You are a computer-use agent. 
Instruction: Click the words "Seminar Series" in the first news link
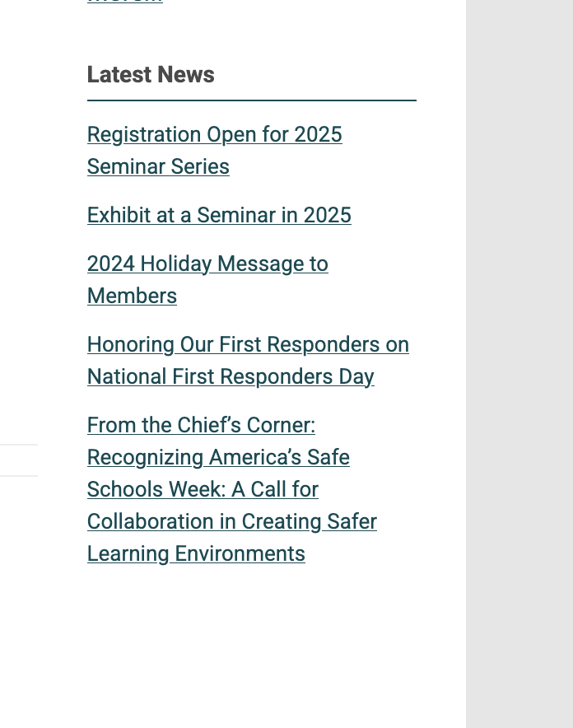click(158, 166)
